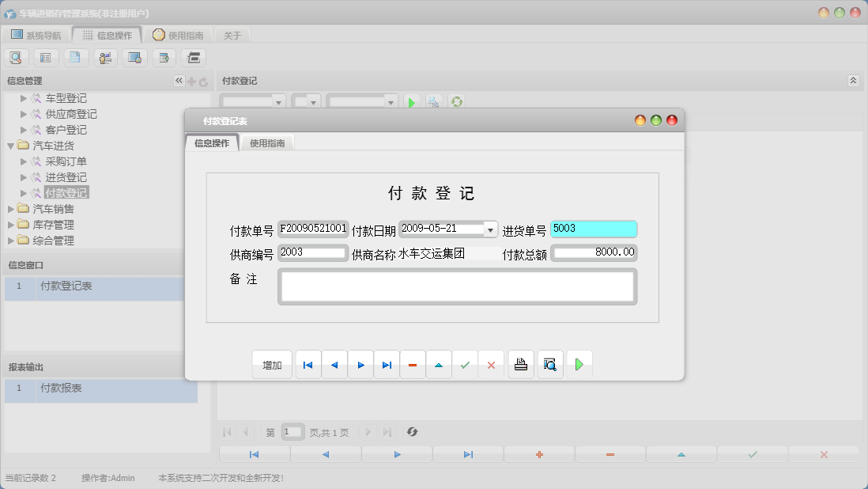Switch to the 使用指南 tab in the dialog
The height and width of the screenshot is (489, 868).
pos(268,143)
